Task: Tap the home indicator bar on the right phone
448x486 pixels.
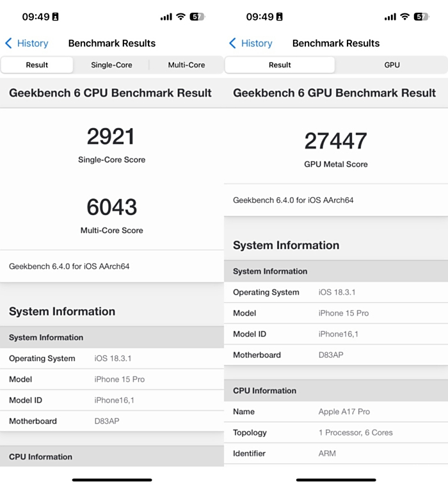Action: (336, 480)
